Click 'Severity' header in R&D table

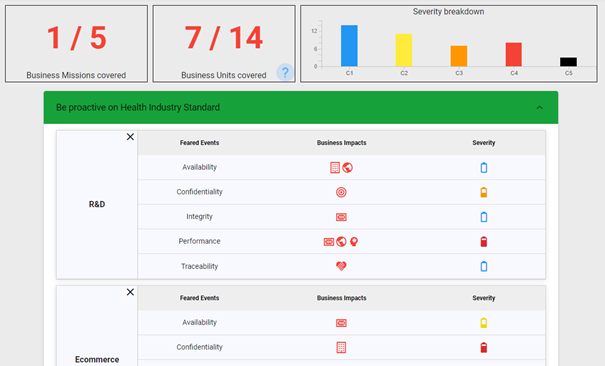tap(484, 143)
